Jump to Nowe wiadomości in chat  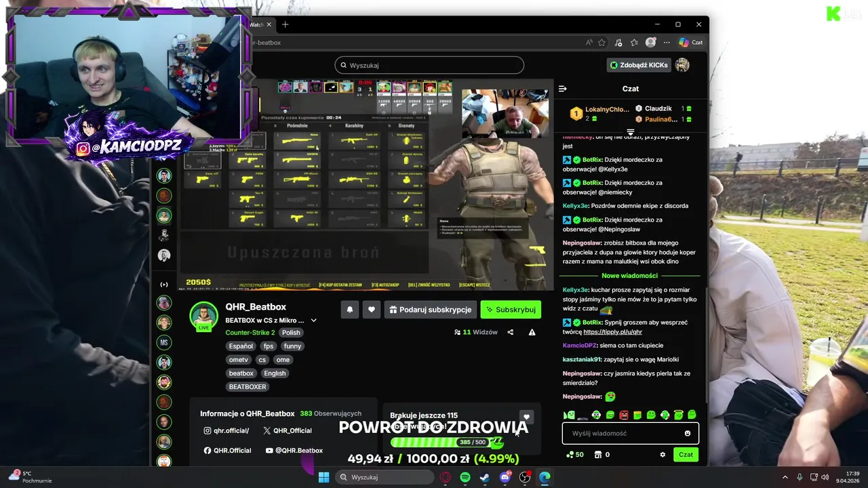(x=629, y=276)
